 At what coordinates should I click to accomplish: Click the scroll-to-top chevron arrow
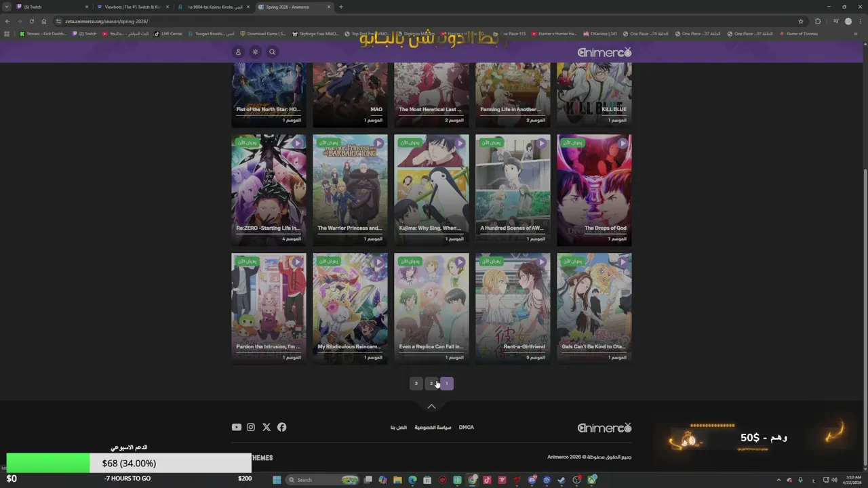431,407
